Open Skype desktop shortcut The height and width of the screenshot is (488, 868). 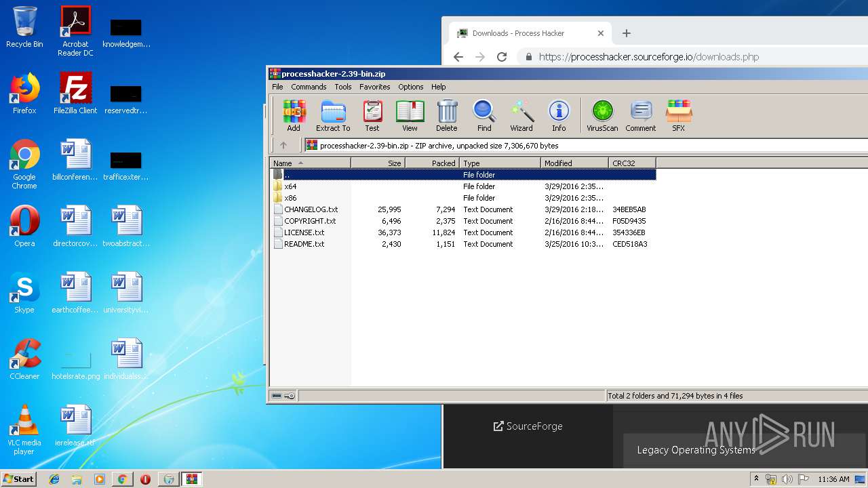(24, 293)
